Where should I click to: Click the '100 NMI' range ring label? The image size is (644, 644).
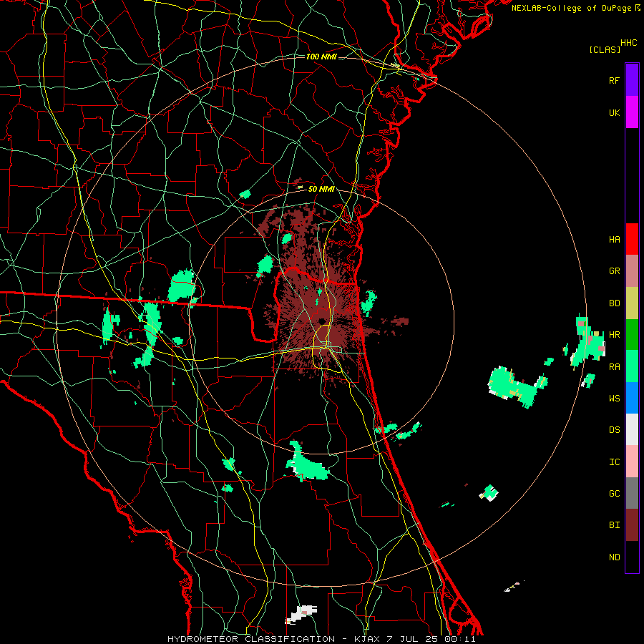coord(321,57)
